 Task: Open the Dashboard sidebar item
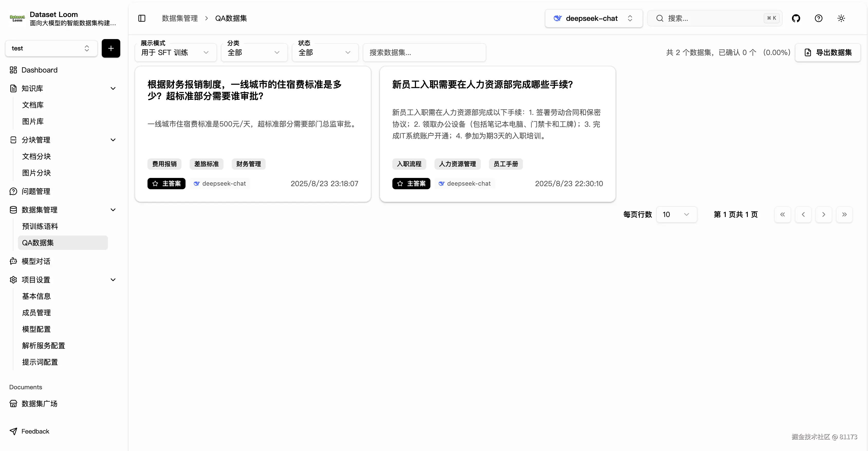pyautogui.click(x=39, y=70)
